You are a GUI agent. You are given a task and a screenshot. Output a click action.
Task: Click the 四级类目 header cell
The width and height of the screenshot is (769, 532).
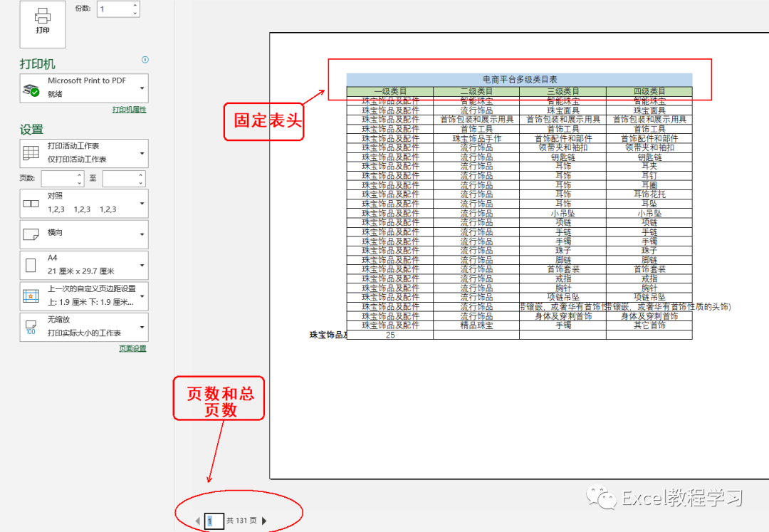pos(649,92)
